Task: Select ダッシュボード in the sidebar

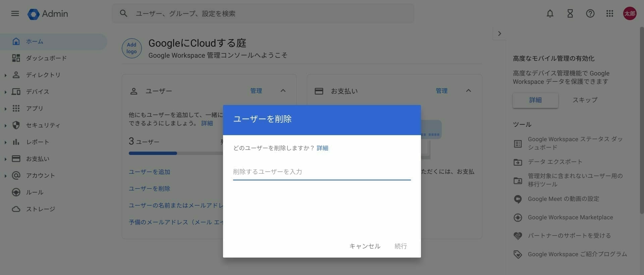Action: click(x=53, y=58)
